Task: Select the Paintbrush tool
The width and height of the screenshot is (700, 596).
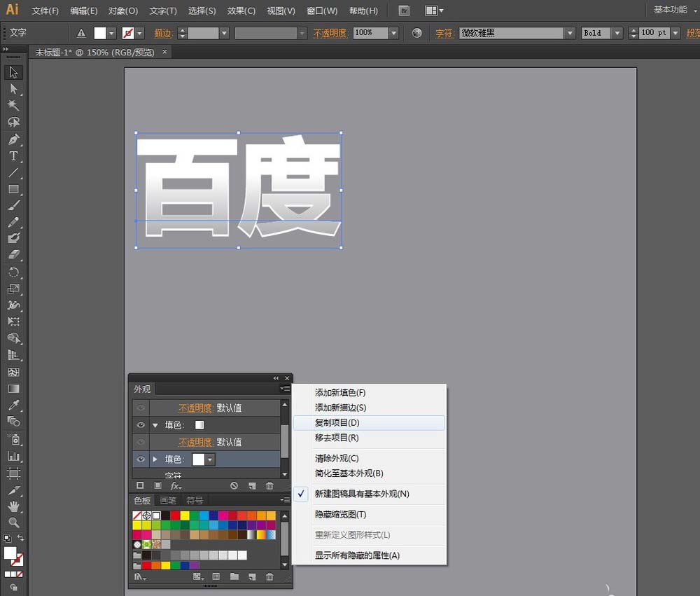Action: pyautogui.click(x=13, y=205)
